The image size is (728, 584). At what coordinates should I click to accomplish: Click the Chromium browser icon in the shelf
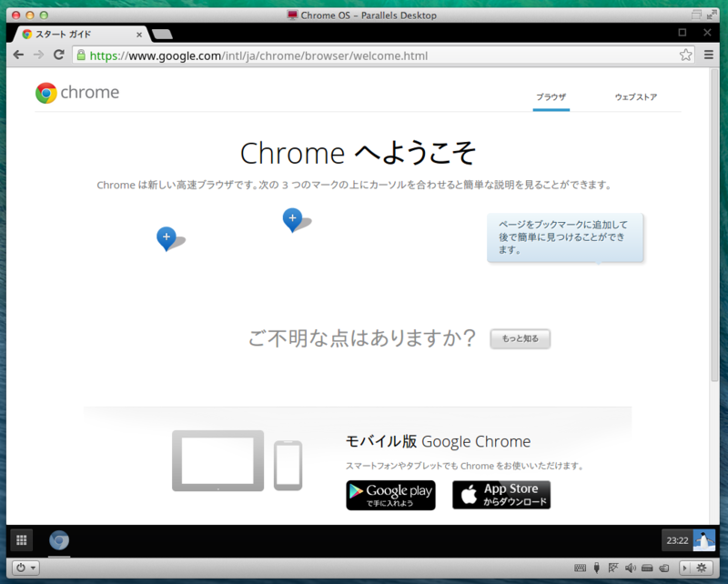[59, 540]
